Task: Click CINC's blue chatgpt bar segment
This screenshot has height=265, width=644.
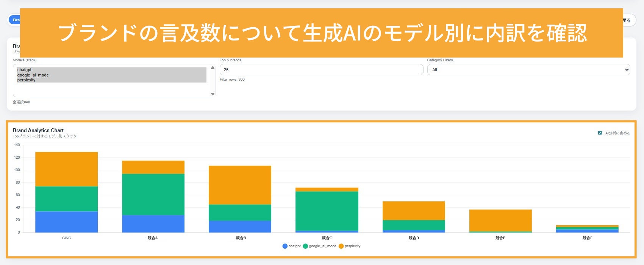Action: tap(66, 222)
